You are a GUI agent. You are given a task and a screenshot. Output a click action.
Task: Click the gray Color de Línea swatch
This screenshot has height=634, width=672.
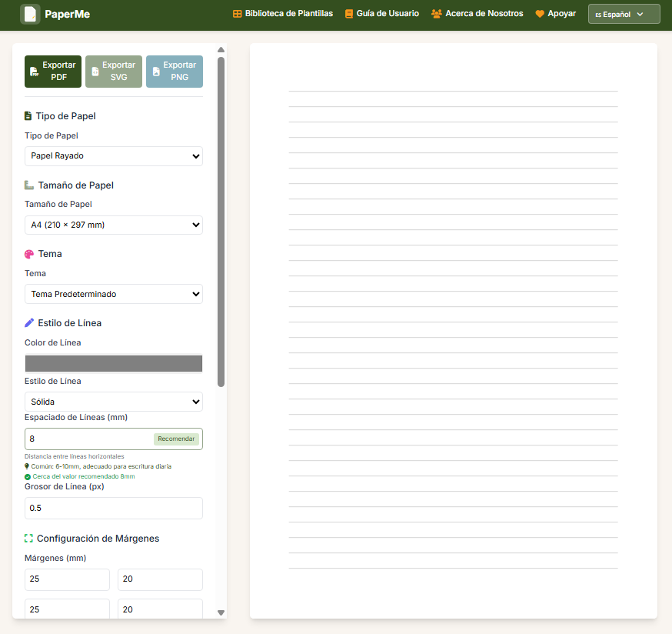(x=113, y=362)
